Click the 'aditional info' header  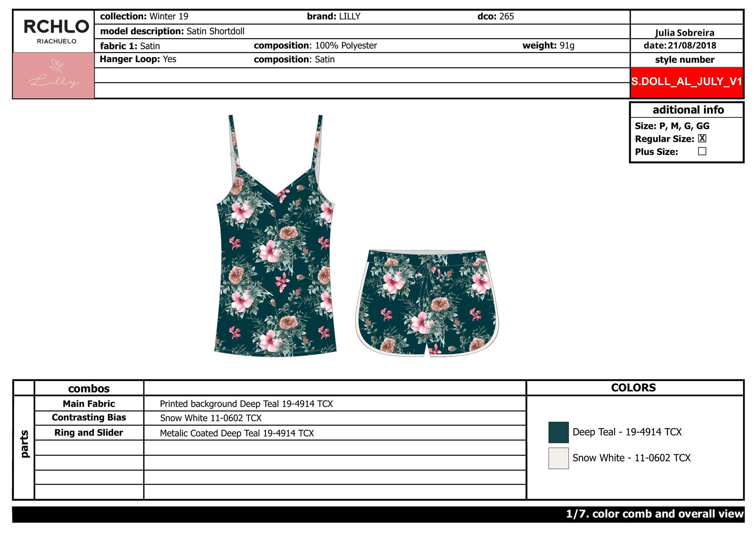click(687, 110)
